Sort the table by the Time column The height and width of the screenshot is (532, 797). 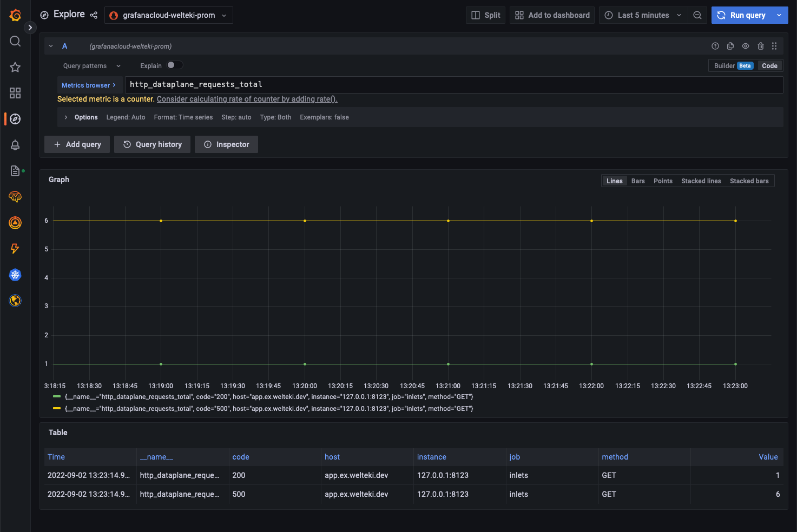(56, 457)
